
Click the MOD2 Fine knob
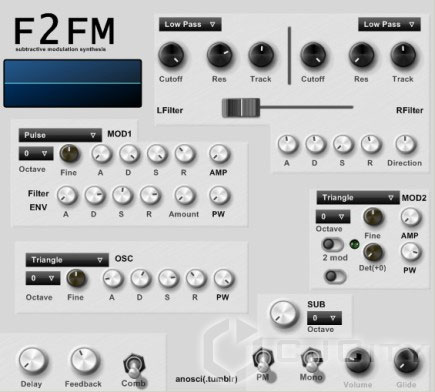tap(373, 217)
